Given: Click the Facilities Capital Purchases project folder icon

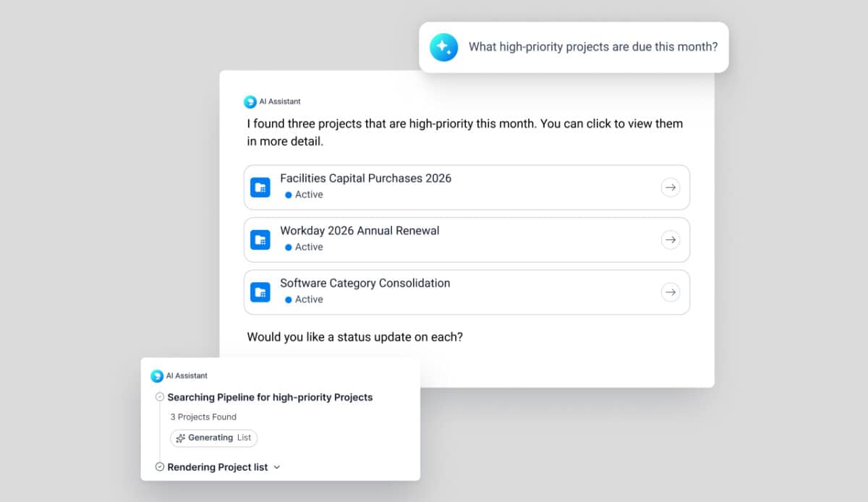Looking at the screenshot, I should click(x=260, y=187).
